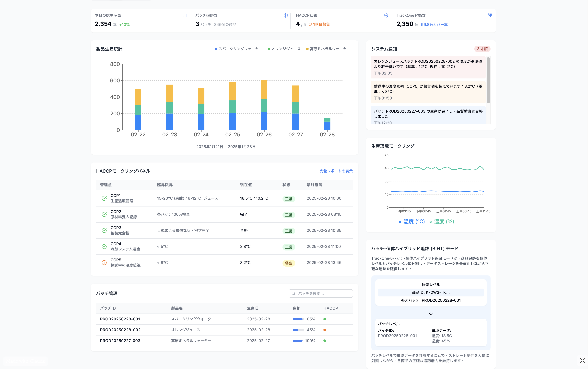Select batch row PROD20250228-002
588x369 pixels.
pyautogui.click(x=120, y=330)
